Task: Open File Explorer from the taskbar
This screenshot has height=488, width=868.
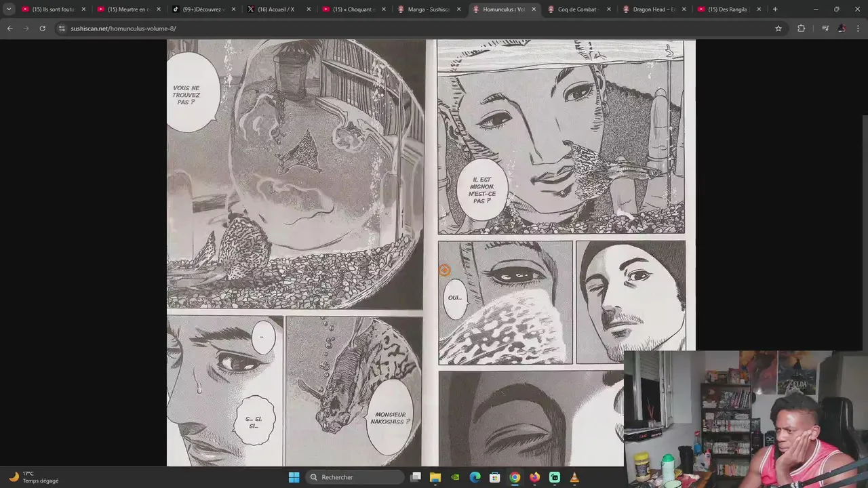Action: (435, 477)
